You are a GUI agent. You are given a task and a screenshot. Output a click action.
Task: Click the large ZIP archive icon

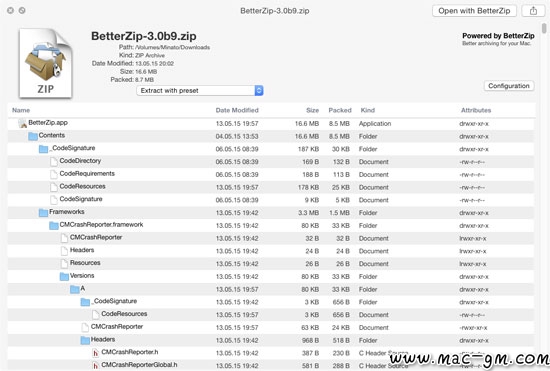coord(46,63)
